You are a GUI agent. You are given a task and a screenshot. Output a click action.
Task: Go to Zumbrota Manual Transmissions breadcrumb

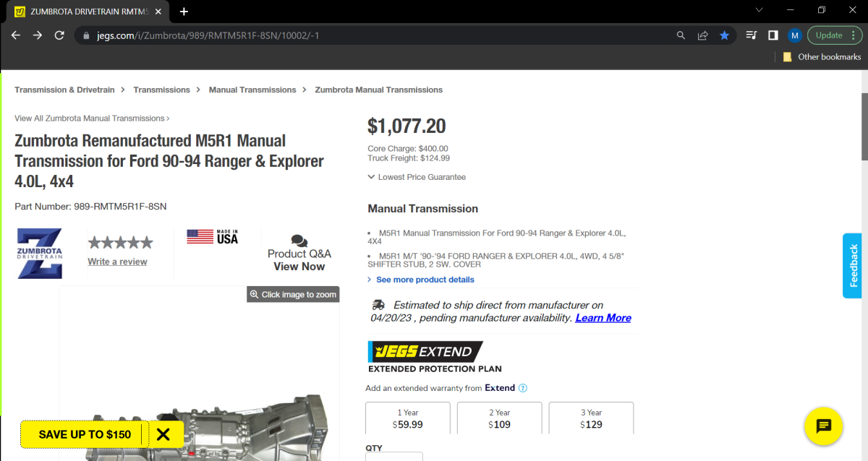(378, 90)
